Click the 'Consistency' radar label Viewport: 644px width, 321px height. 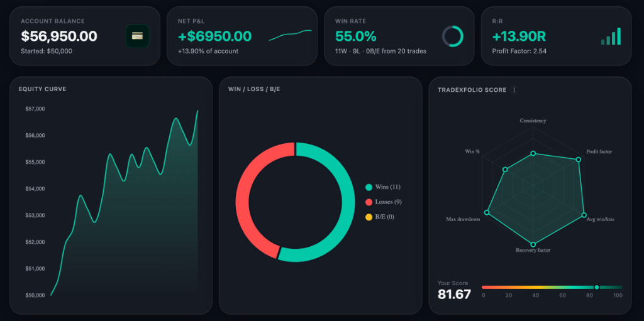(533, 121)
